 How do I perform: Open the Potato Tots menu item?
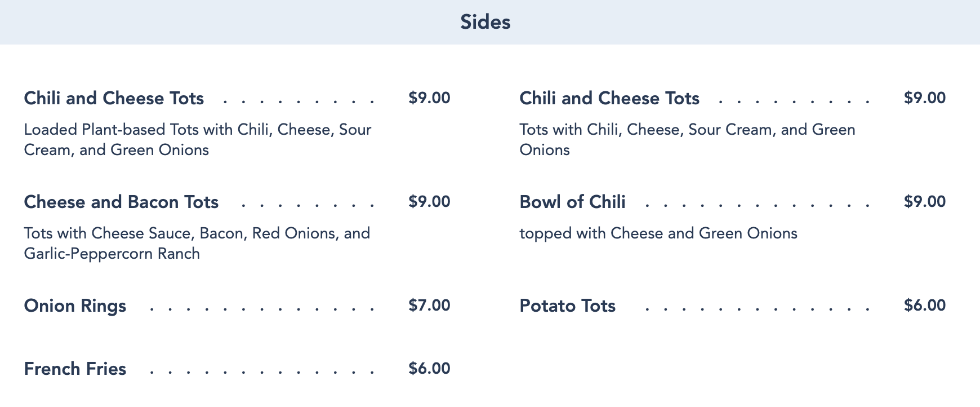(x=567, y=306)
